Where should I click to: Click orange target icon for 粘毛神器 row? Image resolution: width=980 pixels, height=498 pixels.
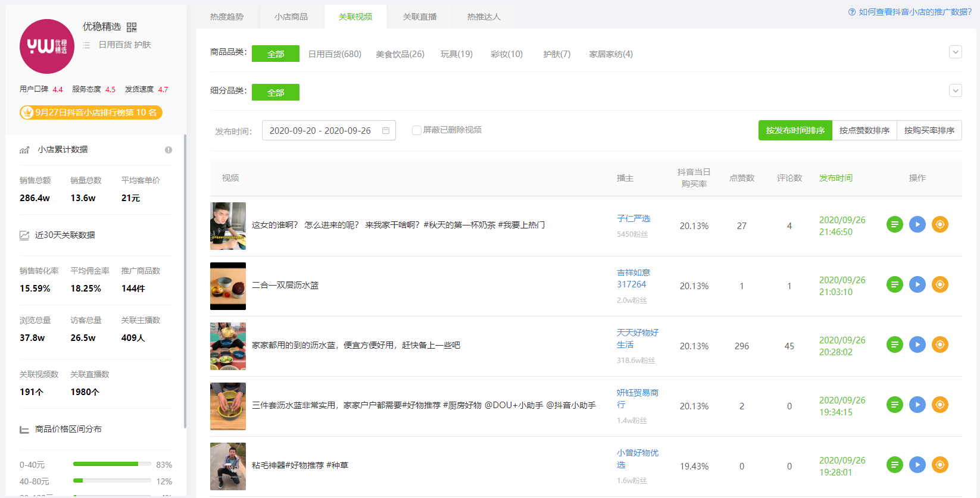[940, 465]
